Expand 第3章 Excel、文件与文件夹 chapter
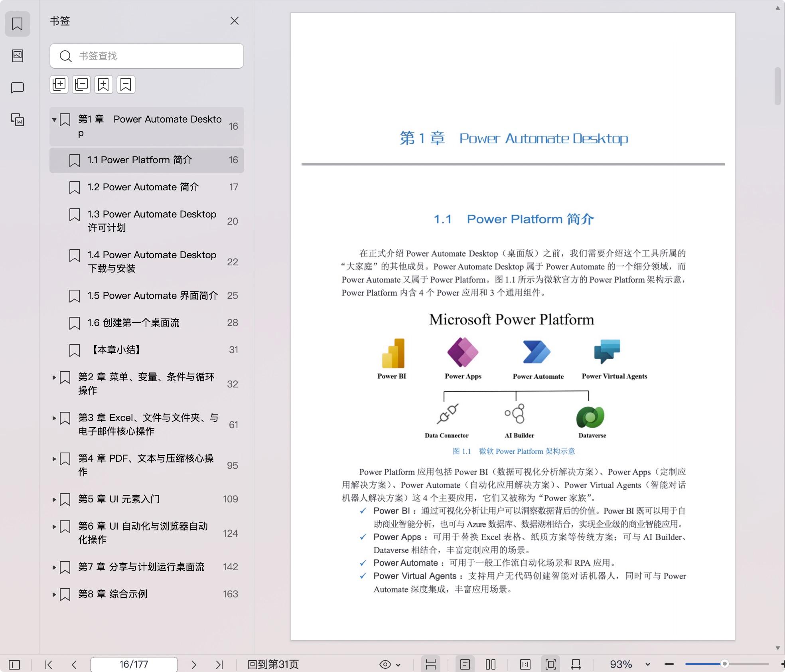785x672 pixels. pyautogui.click(x=54, y=418)
